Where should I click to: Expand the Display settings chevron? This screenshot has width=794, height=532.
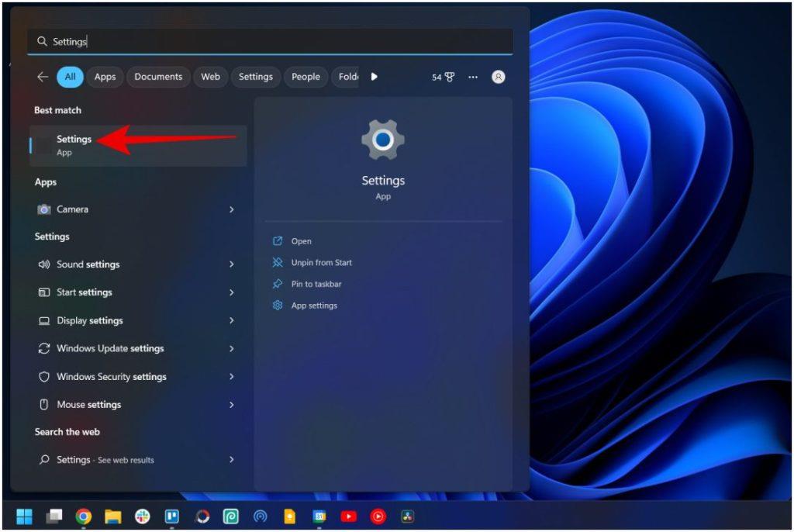point(231,321)
